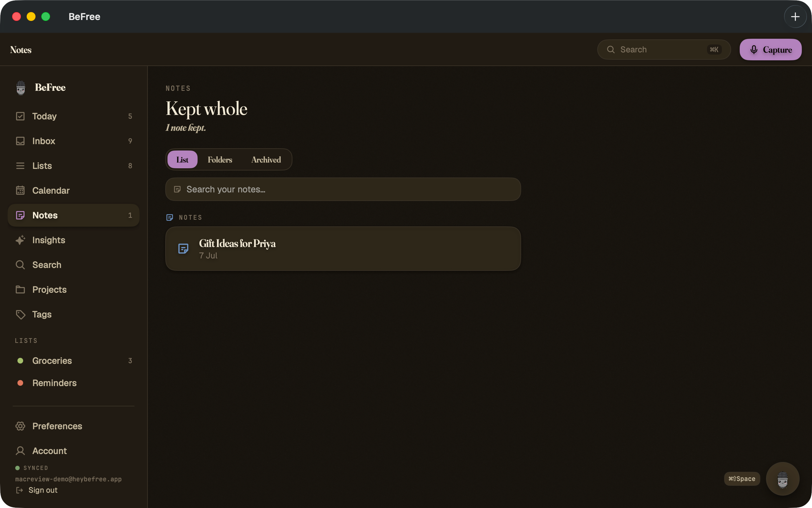The height and width of the screenshot is (508, 812).
Task: Click the Lists count badge 8
Action: (130, 166)
